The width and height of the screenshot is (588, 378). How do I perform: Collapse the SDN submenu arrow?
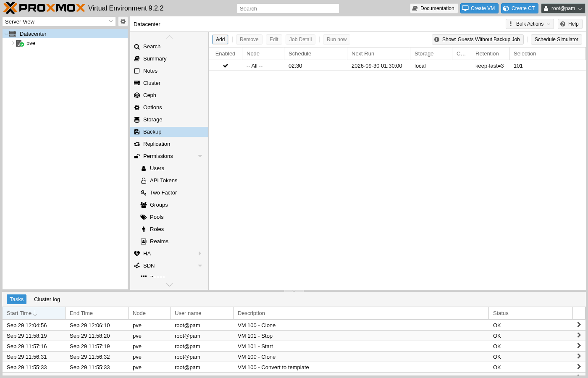(200, 266)
